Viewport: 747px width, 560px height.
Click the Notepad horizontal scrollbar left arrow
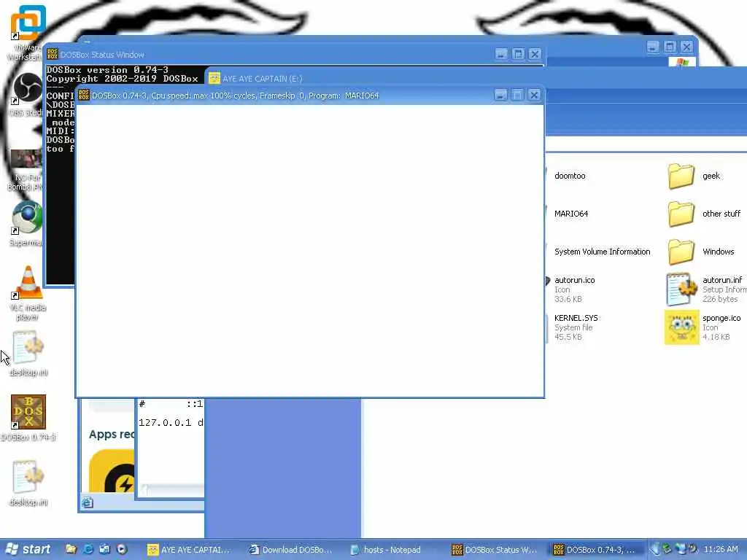pos(144,489)
